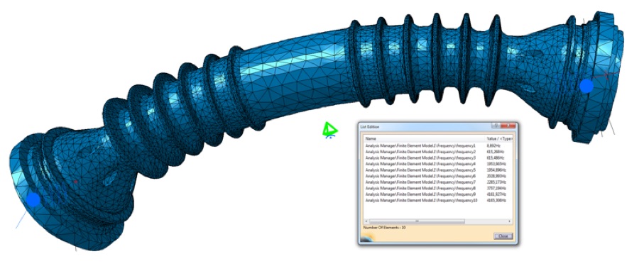This screenshot has height=271, width=644.
Task: Click the scrollbar right arrow
Action: pyautogui.click(x=510, y=221)
